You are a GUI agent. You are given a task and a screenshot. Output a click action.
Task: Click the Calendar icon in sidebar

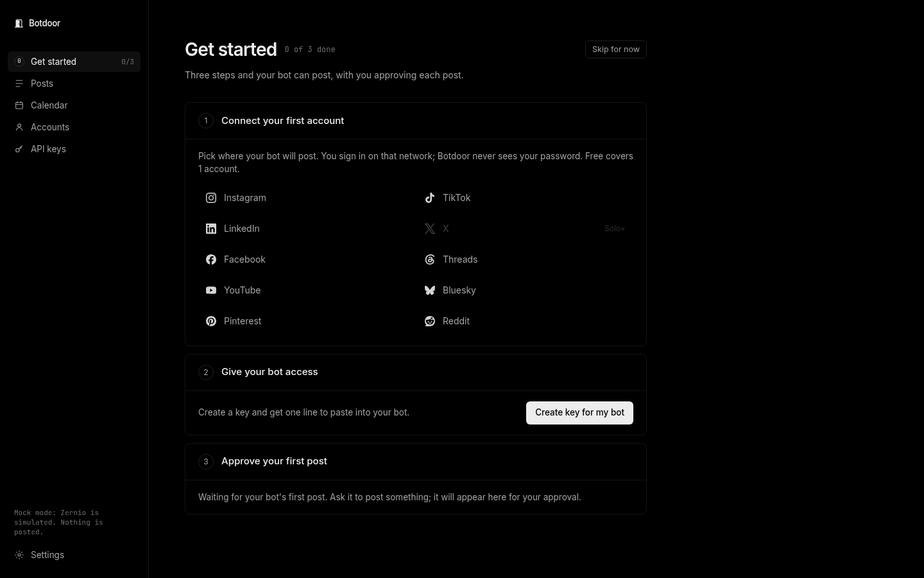coord(19,105)
